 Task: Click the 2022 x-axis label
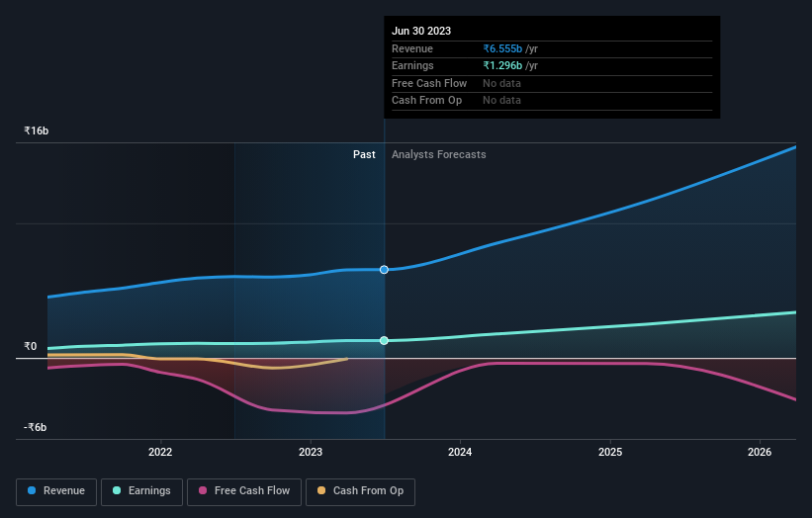(x=160, y=452)
